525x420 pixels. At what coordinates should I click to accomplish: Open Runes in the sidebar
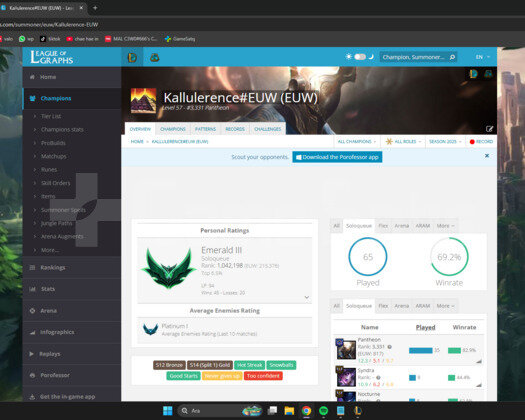pos(49,170)
